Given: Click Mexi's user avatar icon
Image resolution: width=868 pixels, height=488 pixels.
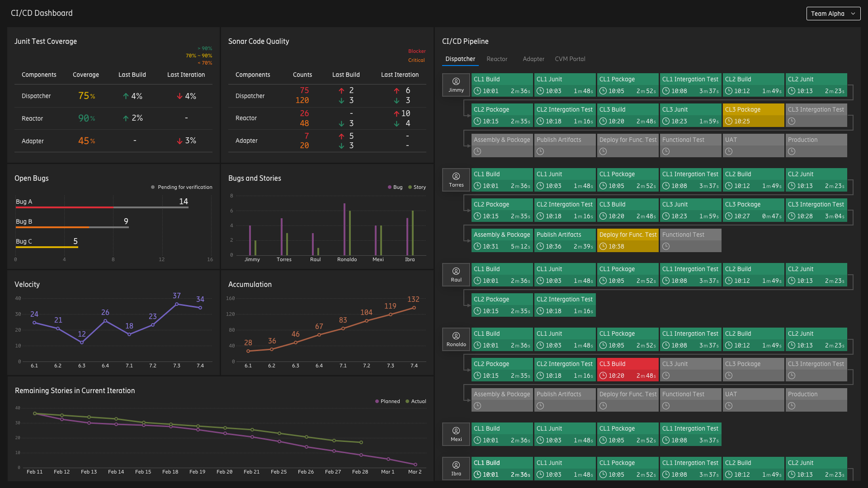Looking at the screenshot, I should 456,431.
